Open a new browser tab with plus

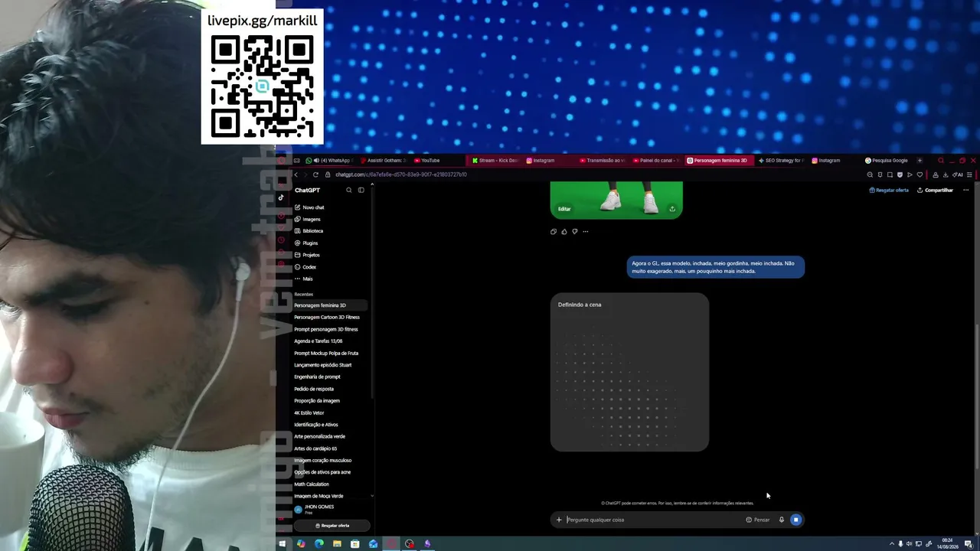click(920, 161)
